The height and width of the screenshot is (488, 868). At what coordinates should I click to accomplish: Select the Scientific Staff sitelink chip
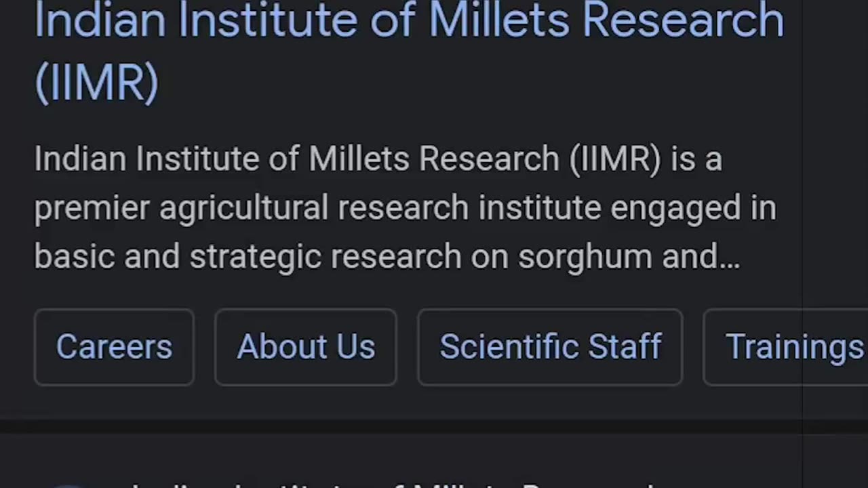point(550,347)
